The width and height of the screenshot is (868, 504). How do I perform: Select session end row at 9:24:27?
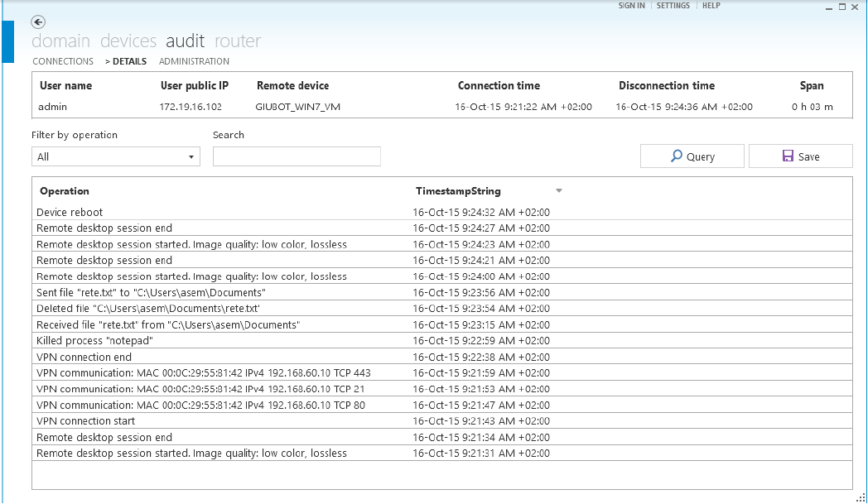(x=441, y=228)
